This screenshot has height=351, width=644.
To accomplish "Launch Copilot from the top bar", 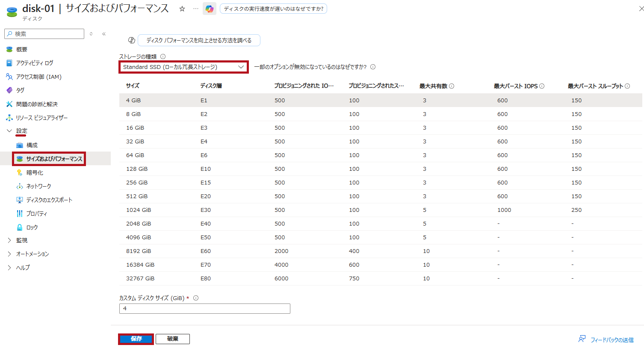I will click(209, 9).
